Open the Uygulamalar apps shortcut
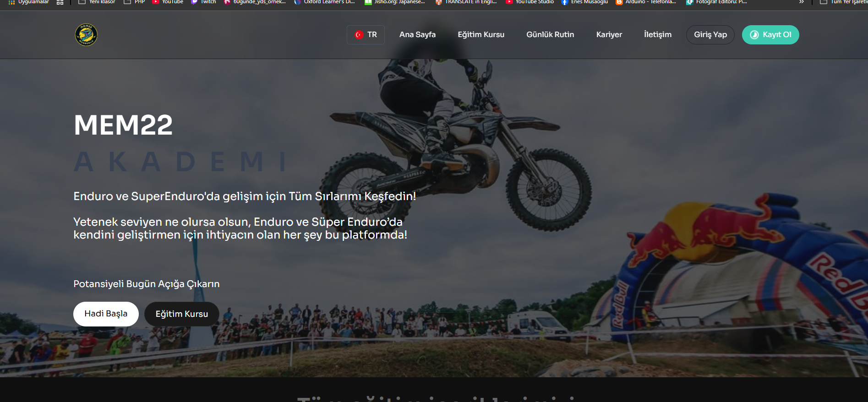The height and width of the screenshot is (402, 868). 28,2
